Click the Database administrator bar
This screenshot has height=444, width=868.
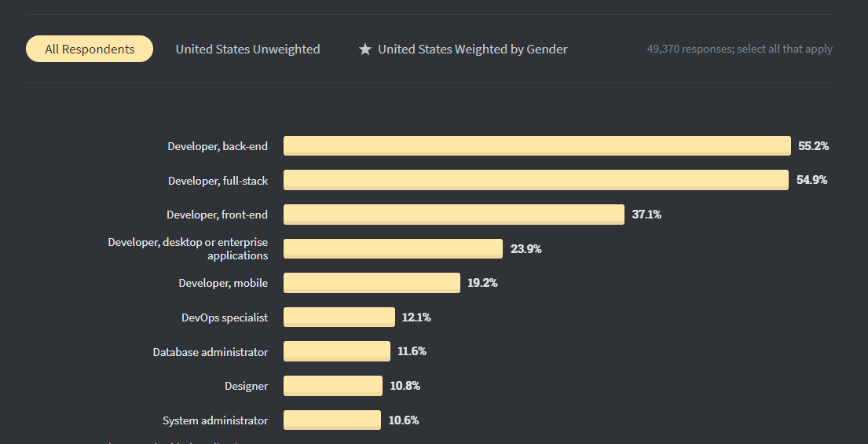[336, 351]
